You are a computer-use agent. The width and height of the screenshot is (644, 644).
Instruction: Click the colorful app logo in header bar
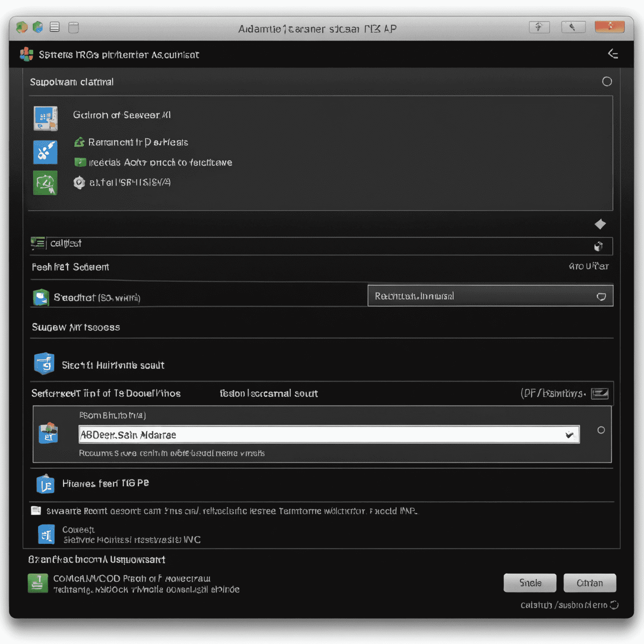26,54
